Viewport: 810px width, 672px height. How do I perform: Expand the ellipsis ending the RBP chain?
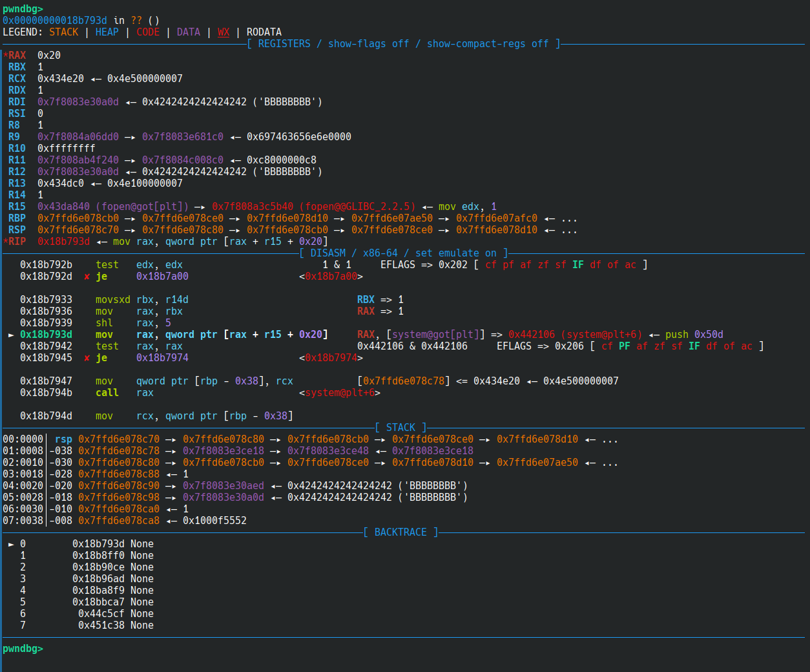tap(568, 218)
